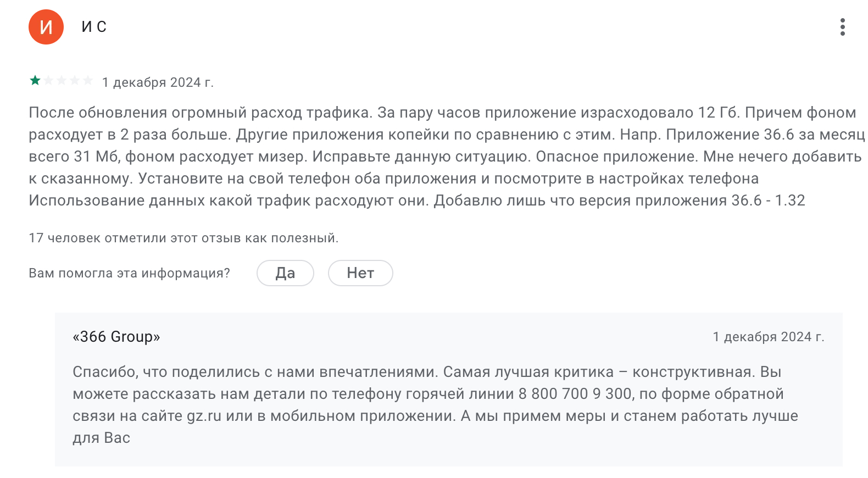
Task: Click the developer reply date on the right
Action: pos(769,337)
